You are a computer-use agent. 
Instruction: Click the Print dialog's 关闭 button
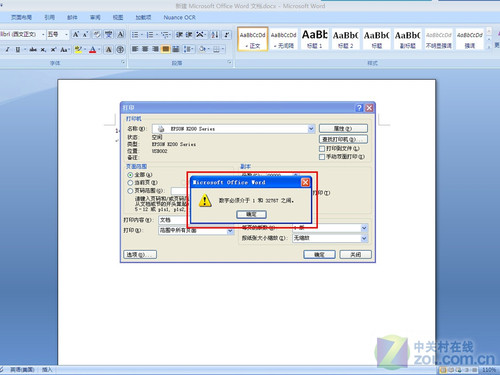355,255
